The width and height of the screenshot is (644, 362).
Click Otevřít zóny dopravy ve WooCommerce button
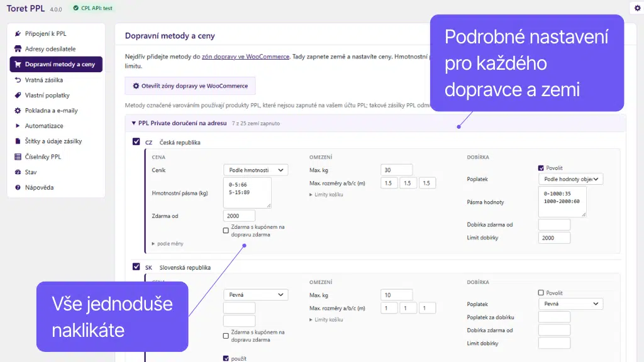tap(190, 85)
